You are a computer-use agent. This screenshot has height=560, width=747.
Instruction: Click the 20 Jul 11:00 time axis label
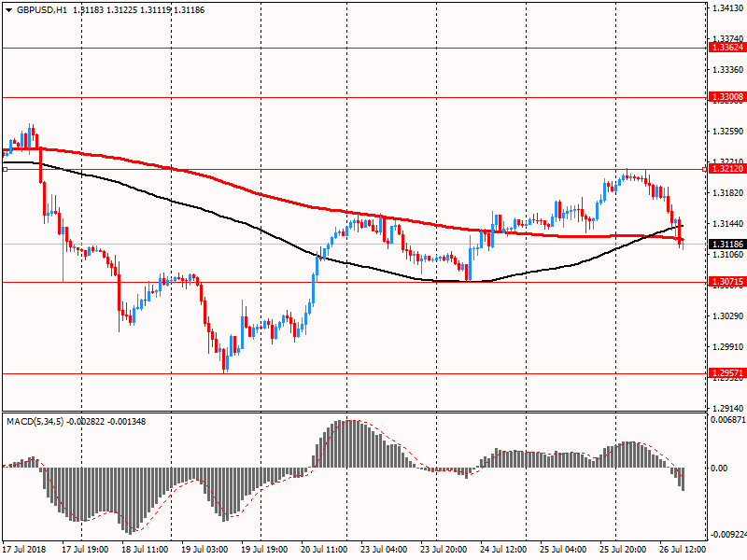pos(324,549)
